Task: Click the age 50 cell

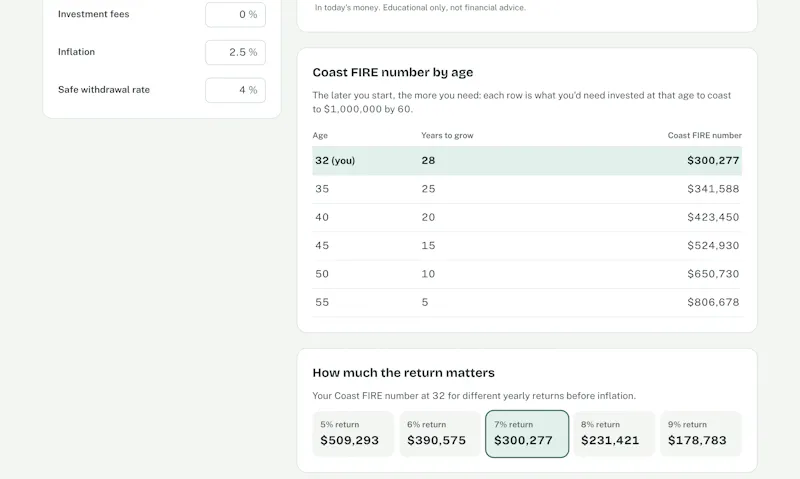Action: click(x=322, y=274)
